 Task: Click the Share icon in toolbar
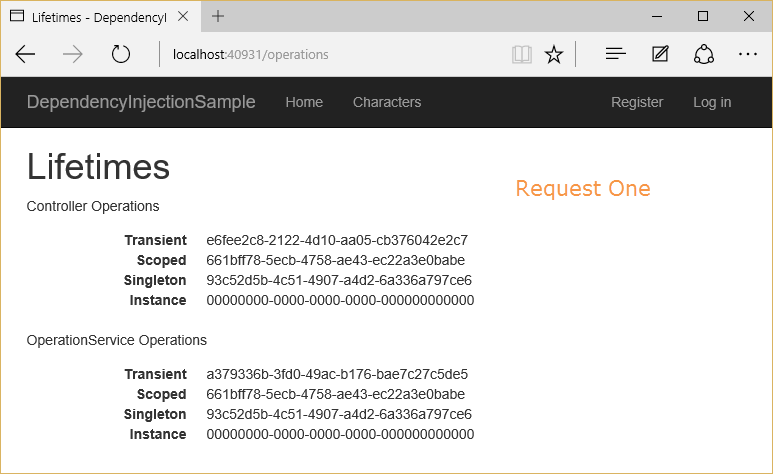704,55
